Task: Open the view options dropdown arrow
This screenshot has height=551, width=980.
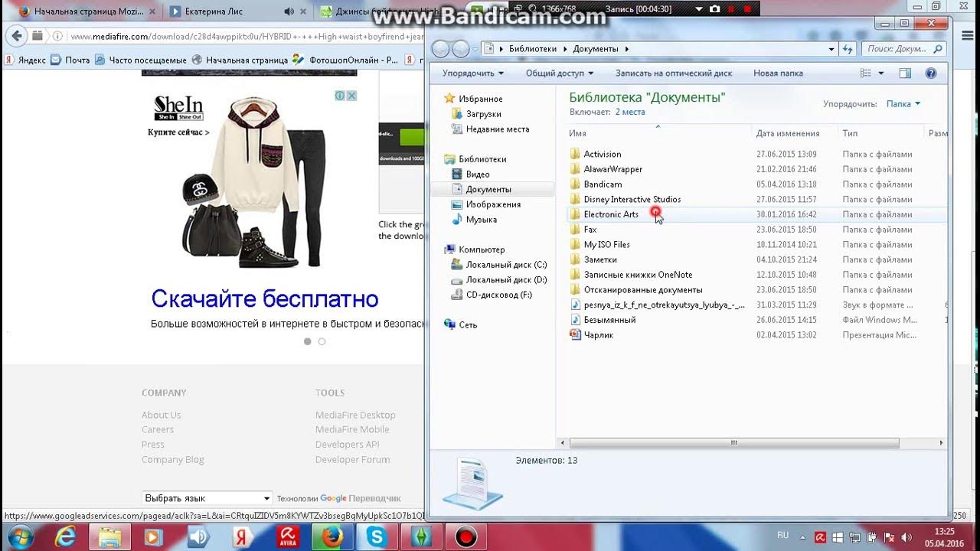Action: point(881,73)
